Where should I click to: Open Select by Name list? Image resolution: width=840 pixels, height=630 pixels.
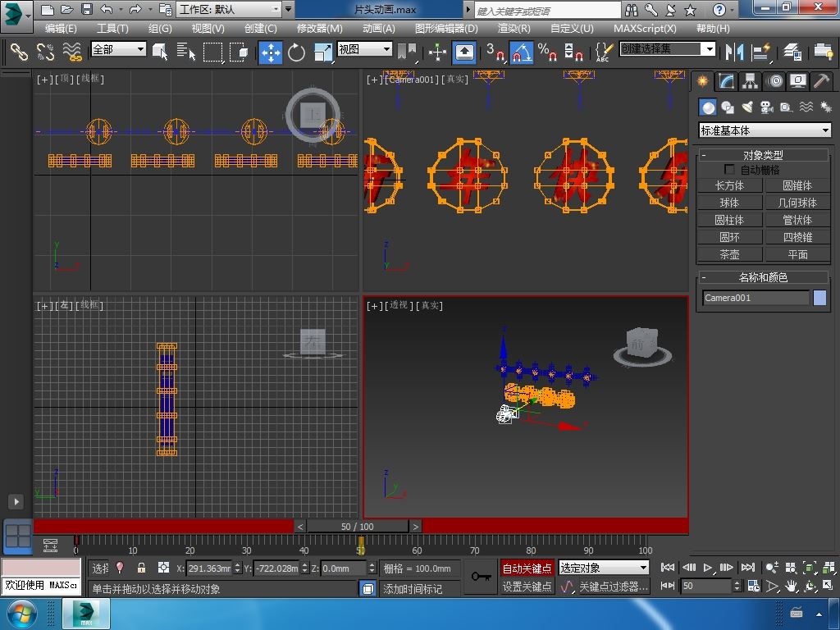tap(186, 52)
